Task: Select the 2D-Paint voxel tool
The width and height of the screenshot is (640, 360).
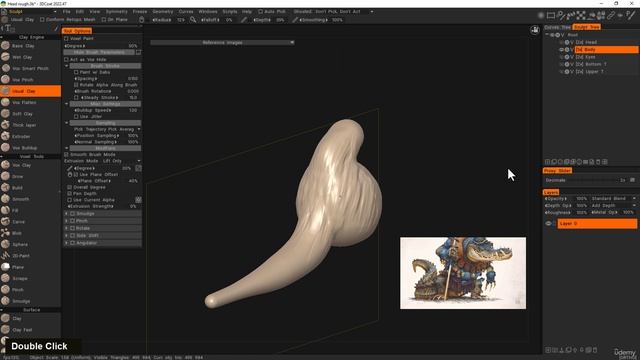Action: tap(30, 256)
